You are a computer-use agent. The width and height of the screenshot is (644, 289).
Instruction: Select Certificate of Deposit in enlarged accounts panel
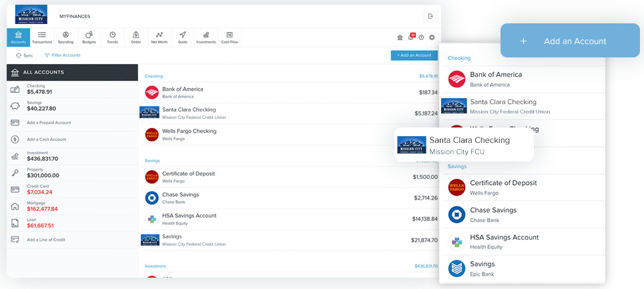523,188
